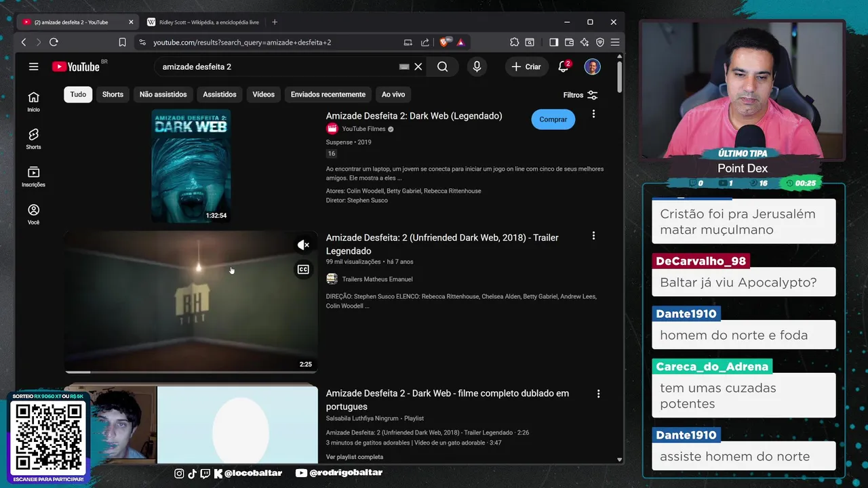Image resolution: width=868 pixels, height=488 pixels.
Task: Open options for filme completo dublado playlist
Action: pyautogui.click(x=598, y=394)
